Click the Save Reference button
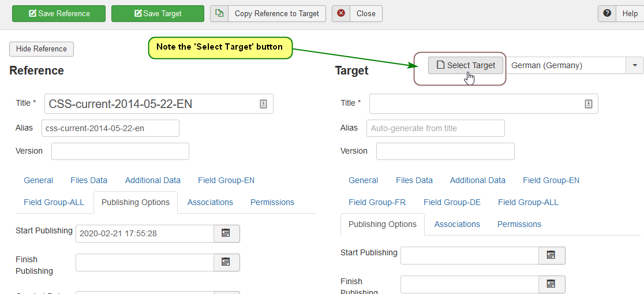The image size is (644, 294). click(x=59, y=13)
